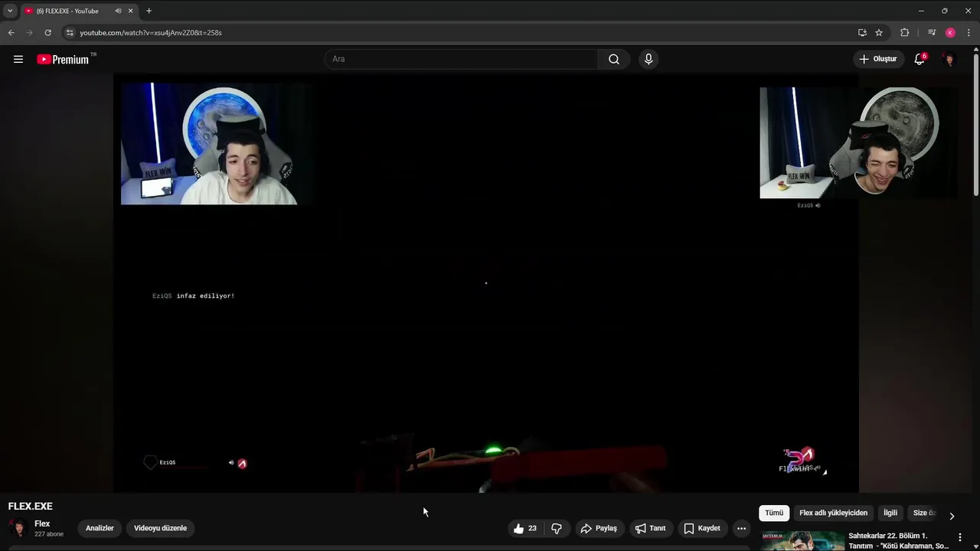Click the Tanıt promote button
The height and width of the screenshot is (551, 980).
pos(650,528)
